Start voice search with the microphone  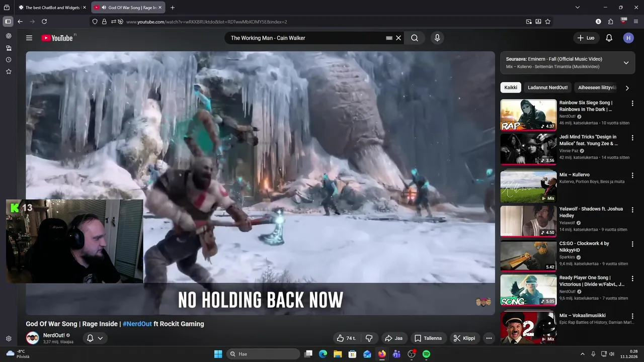pyautogui.click(x=437, y=38)
